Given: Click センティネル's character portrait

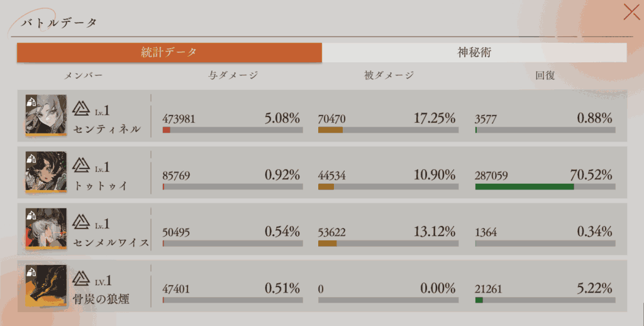Looking at the screenshot, I should click(46, 116).
